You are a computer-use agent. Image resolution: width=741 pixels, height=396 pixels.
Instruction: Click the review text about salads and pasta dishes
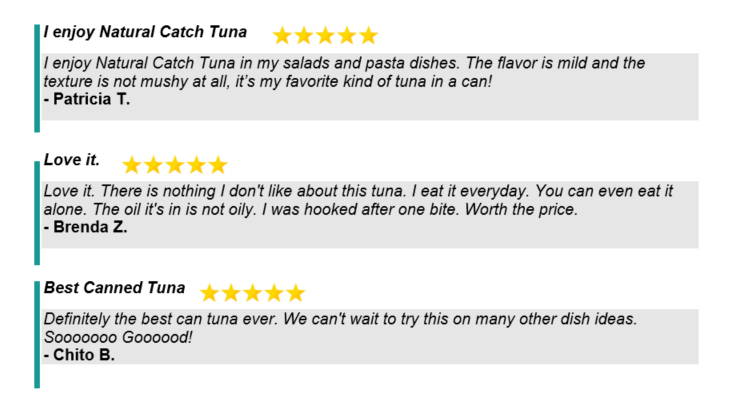point(344,72)
